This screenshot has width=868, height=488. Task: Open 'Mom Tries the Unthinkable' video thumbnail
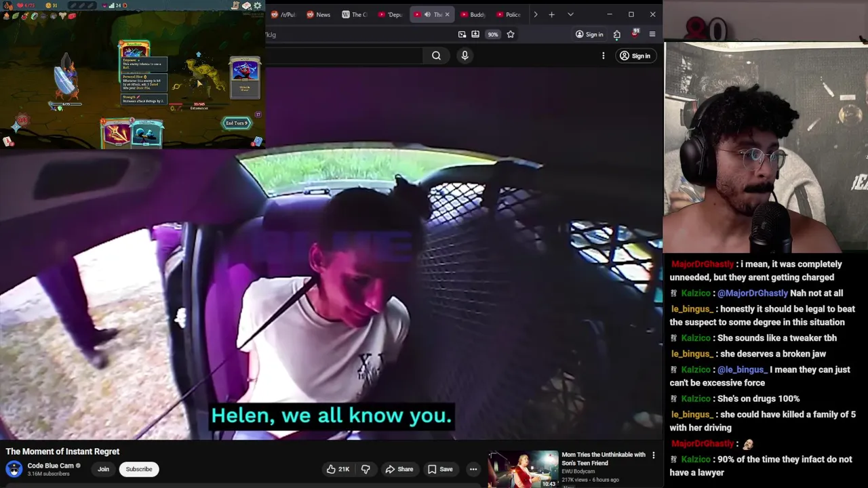[523, 469]
